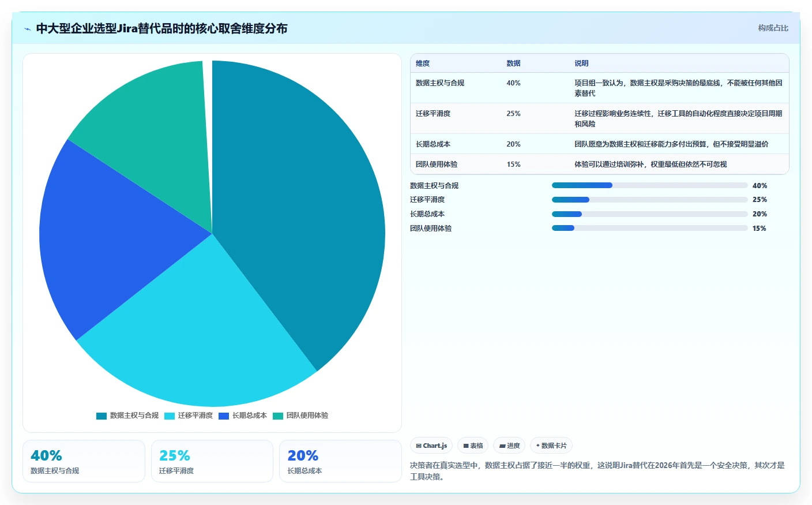The image size is (812, 505).
Task: Click 长期总成本 label beside progress bar
Action: 427,214
